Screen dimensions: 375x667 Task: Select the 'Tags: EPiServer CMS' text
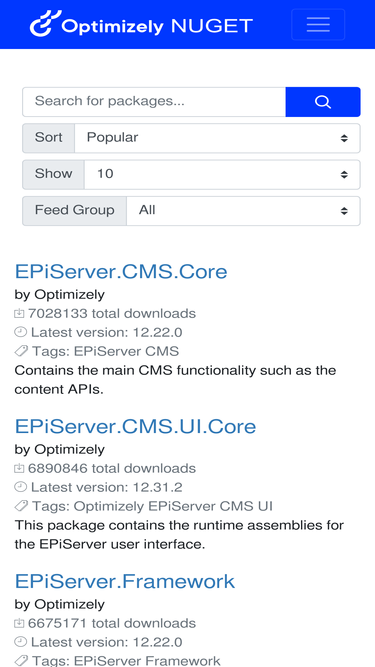click(x=105, y=351)
